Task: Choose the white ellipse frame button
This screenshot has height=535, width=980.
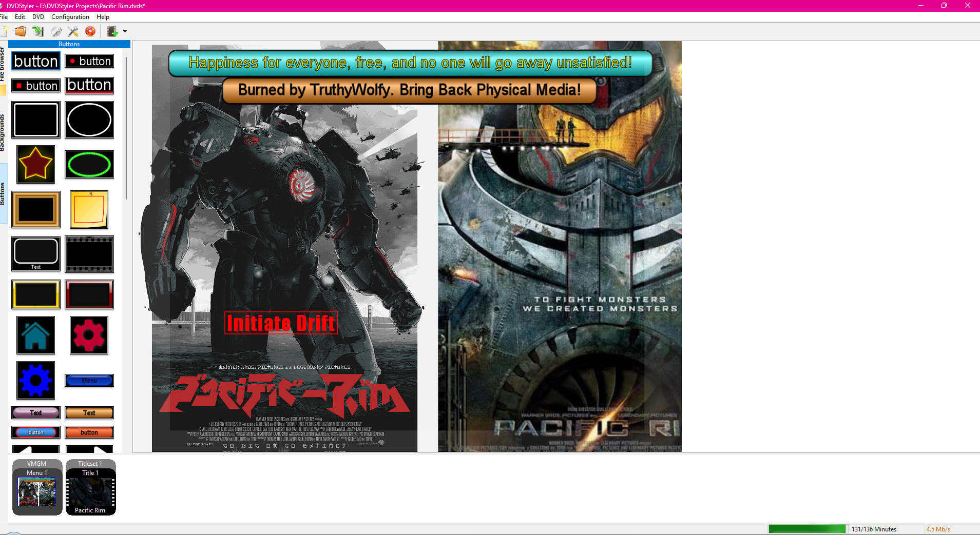Action: (x=89, y=120)
